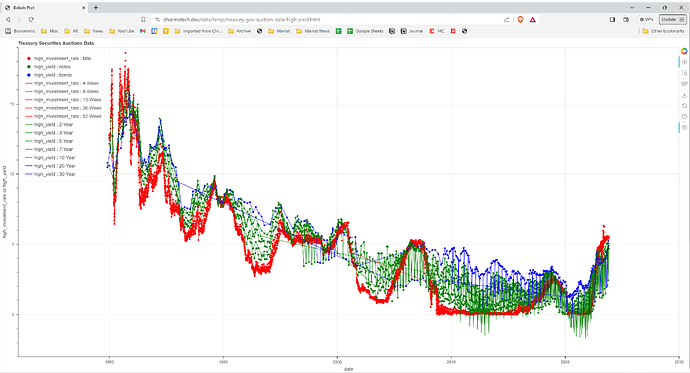Viewport: 690px width, 373px height.
Task: Open the Journal bookmark
Action: [x=412, y=31]
